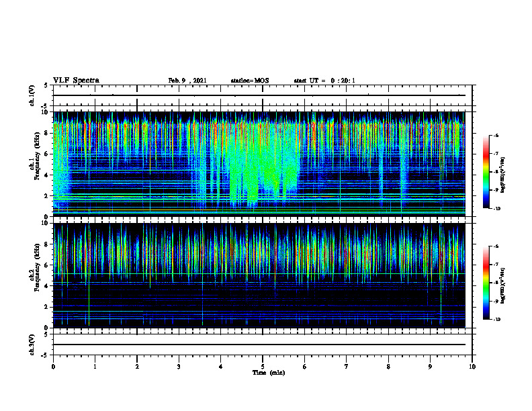532x411 pixels.
Task: Click the time axis tick label "8"
Action: click(x=388, y=367)
